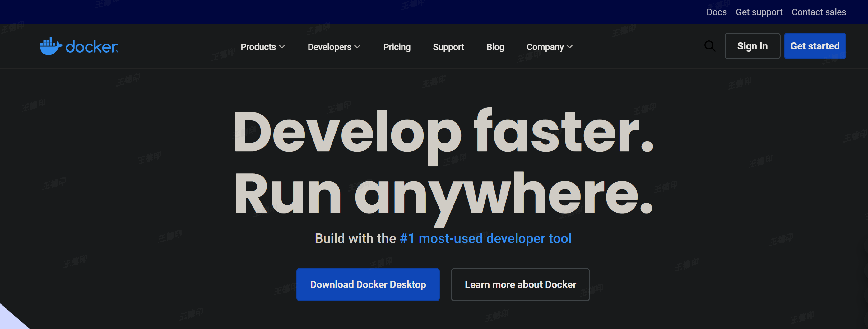The width and height of the screenshot is (868, 329).
Task: Open the Pricing page
Action: [x=397, y=47]
